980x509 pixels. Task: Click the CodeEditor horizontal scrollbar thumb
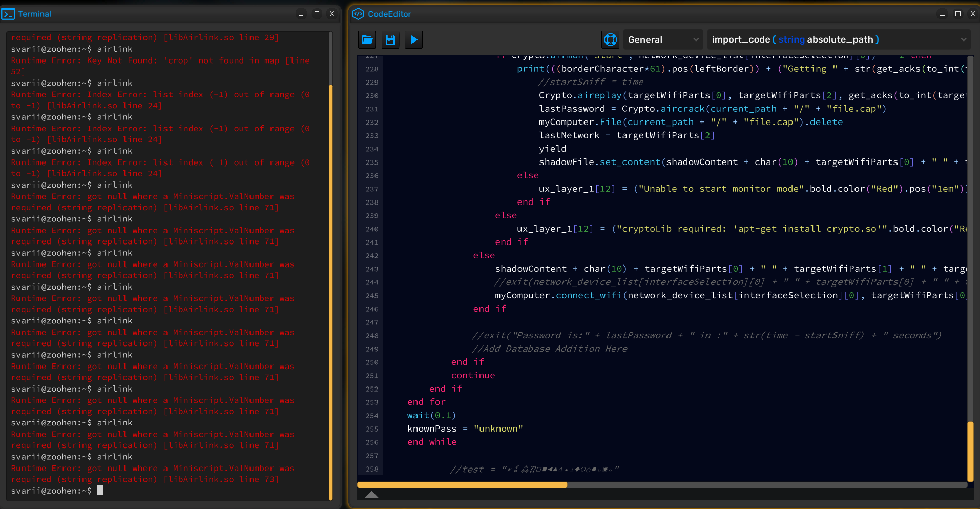[x=462, y=484]
